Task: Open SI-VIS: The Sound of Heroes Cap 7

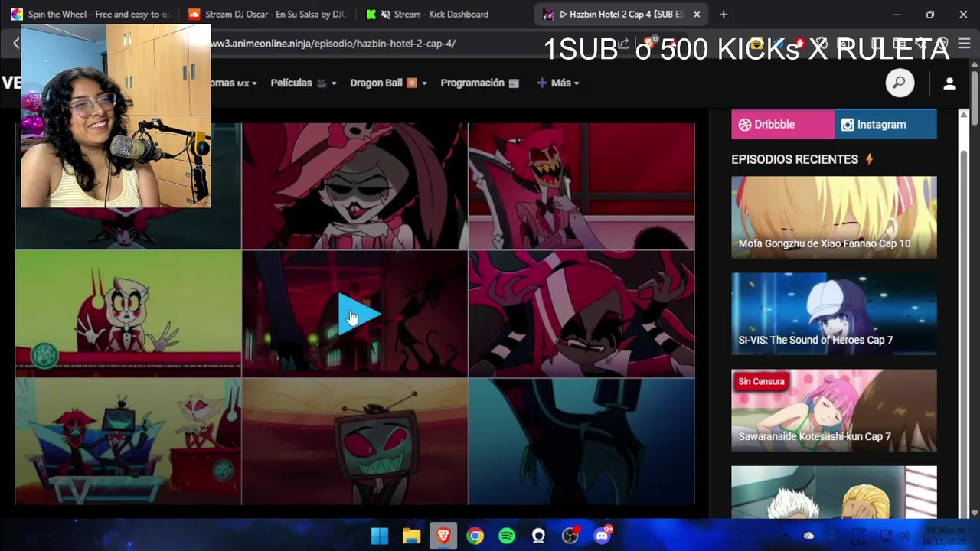Action: point(834,314)
